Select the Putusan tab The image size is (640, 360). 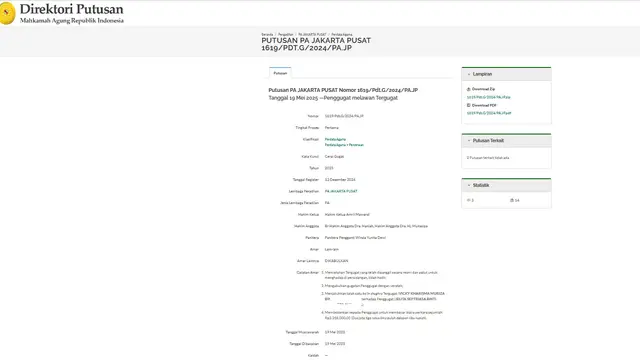280,73
